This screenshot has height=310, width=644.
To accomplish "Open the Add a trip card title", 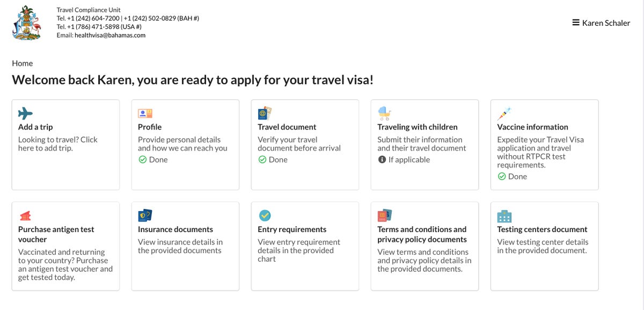I will [35, 127].
